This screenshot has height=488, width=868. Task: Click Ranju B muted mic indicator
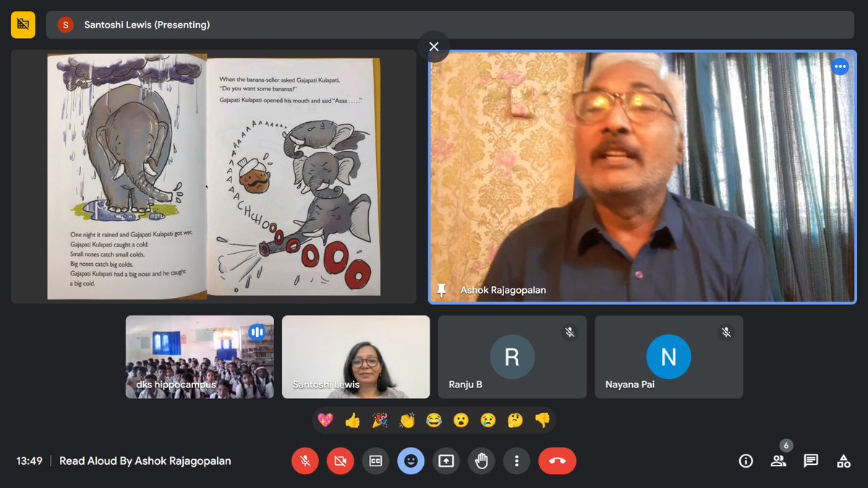coord(570,332)
